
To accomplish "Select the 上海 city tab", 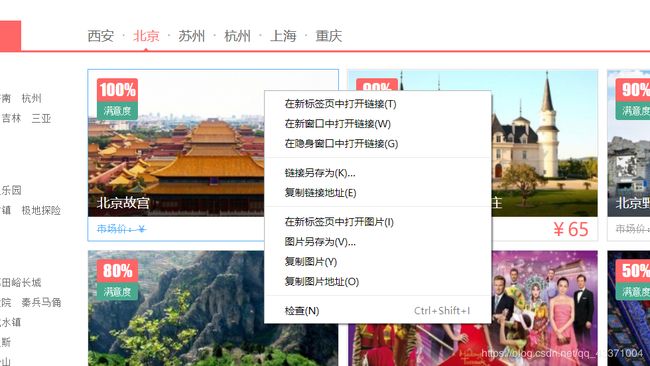I will (283, 36).
